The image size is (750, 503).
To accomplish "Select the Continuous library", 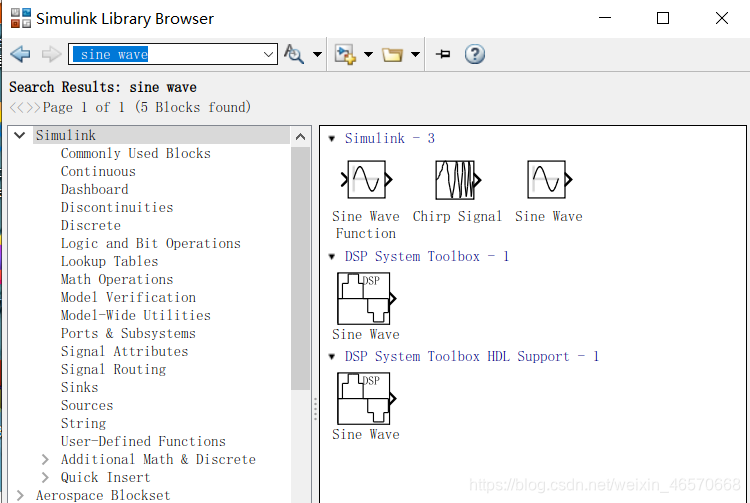I will pyautogui.click(x=98, y=172).
